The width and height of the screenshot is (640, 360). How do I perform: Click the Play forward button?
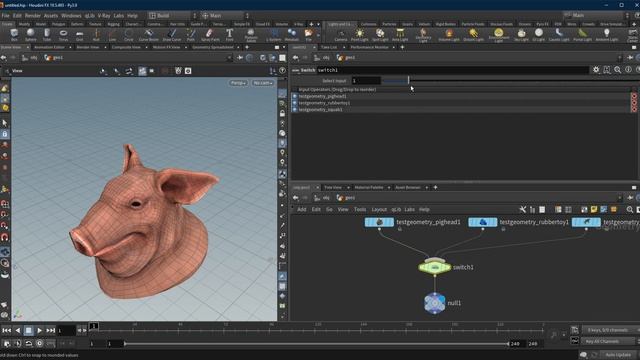coord(40,330)
